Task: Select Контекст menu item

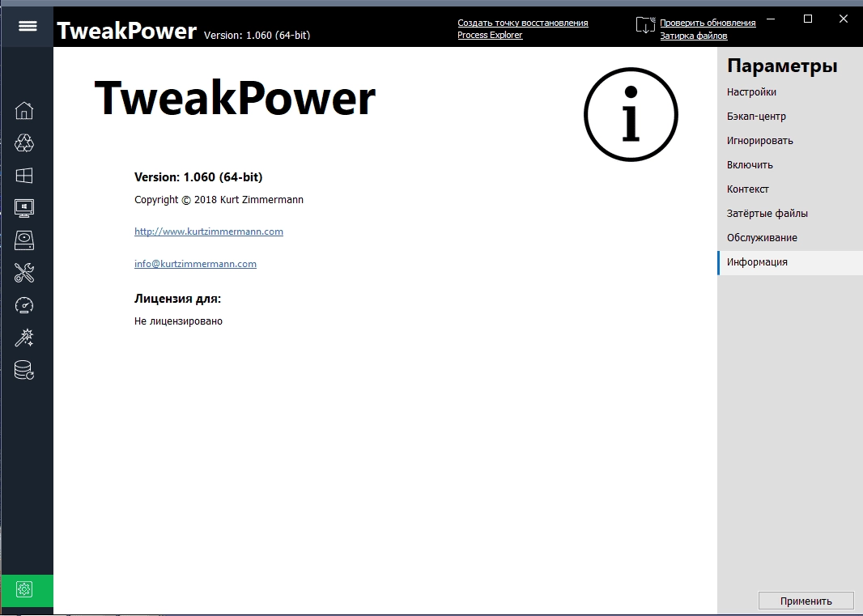Action: pos(790,189)
